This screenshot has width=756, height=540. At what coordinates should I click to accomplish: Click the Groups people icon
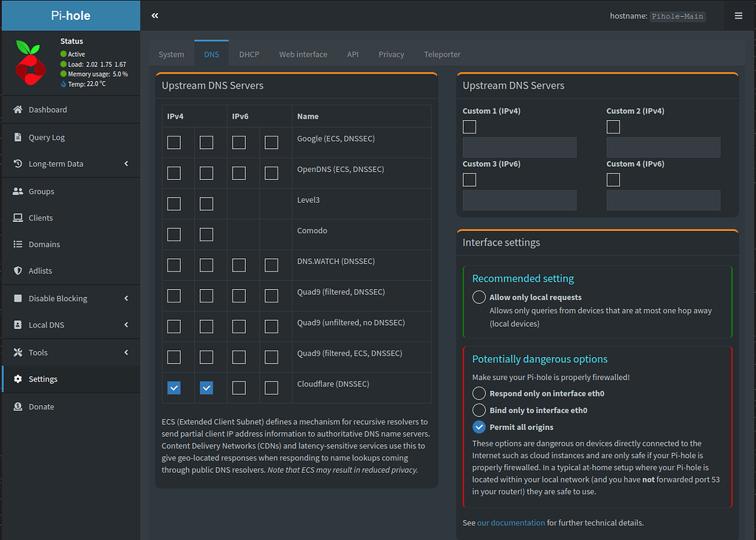(x=18, y=191)
